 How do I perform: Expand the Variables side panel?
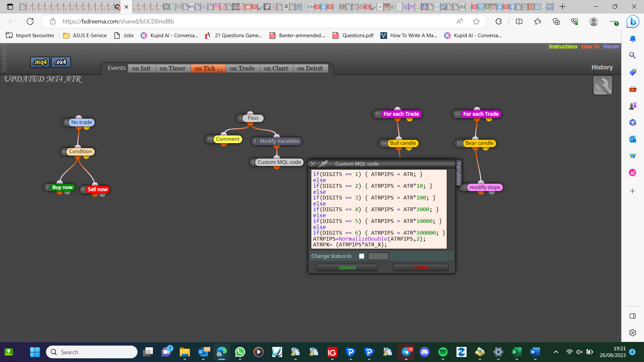pyautogui.click(x=459, y=173)
